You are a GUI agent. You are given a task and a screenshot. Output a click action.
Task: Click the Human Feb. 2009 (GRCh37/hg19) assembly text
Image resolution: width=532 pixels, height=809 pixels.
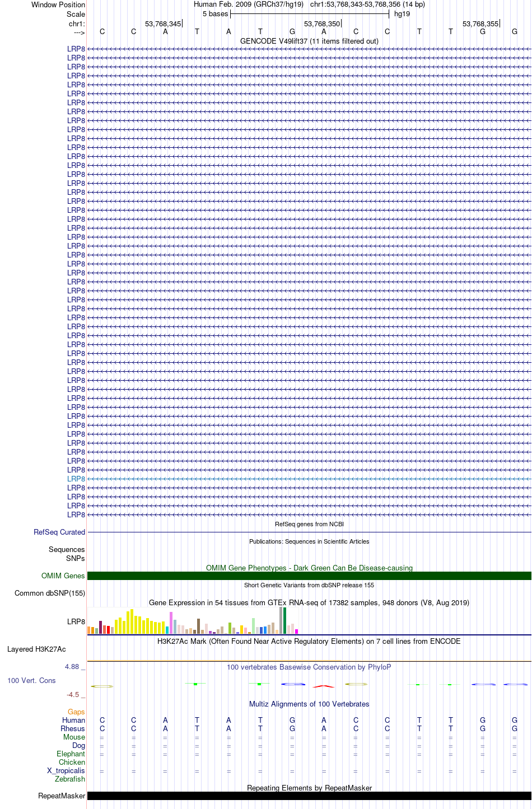pyautogui.click(x=249, y=4)
